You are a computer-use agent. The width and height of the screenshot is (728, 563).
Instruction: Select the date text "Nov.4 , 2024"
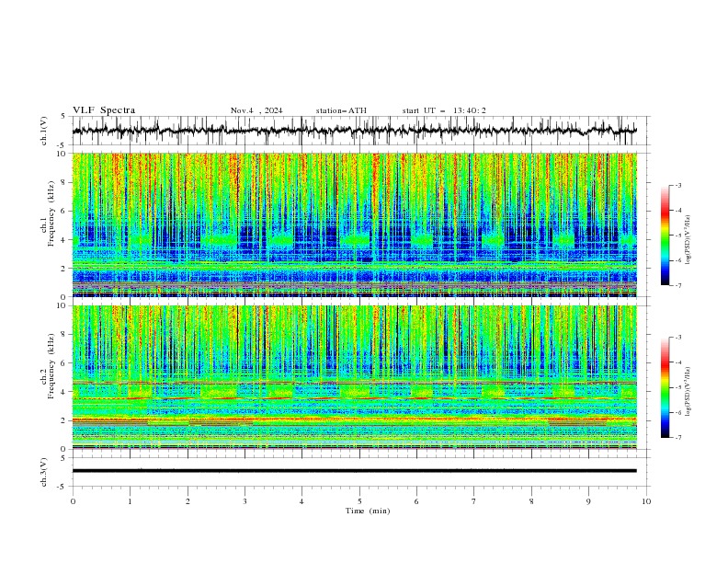256,110
